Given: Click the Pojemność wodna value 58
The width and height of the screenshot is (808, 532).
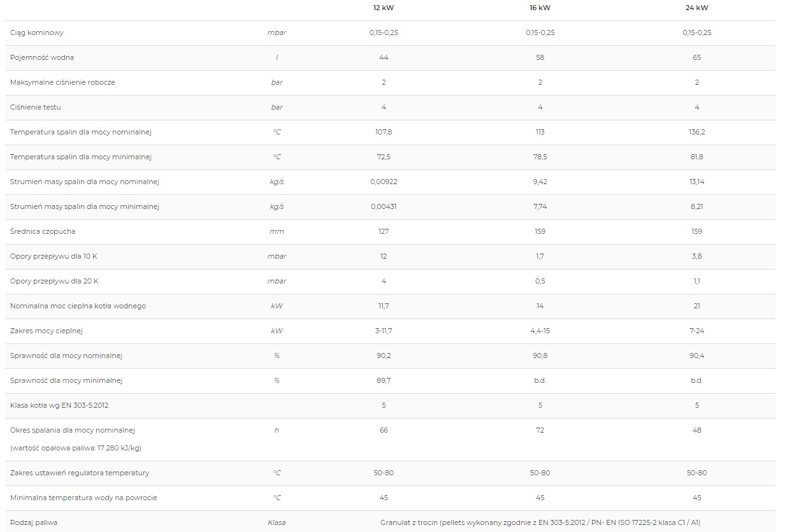Looking at the screenshot, I should 540,57.
